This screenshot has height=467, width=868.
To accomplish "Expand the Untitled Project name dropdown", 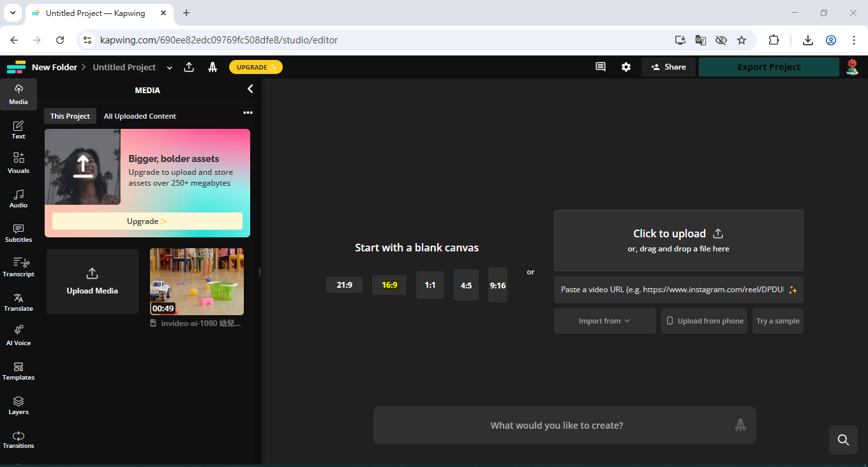I will coord(169,68).
